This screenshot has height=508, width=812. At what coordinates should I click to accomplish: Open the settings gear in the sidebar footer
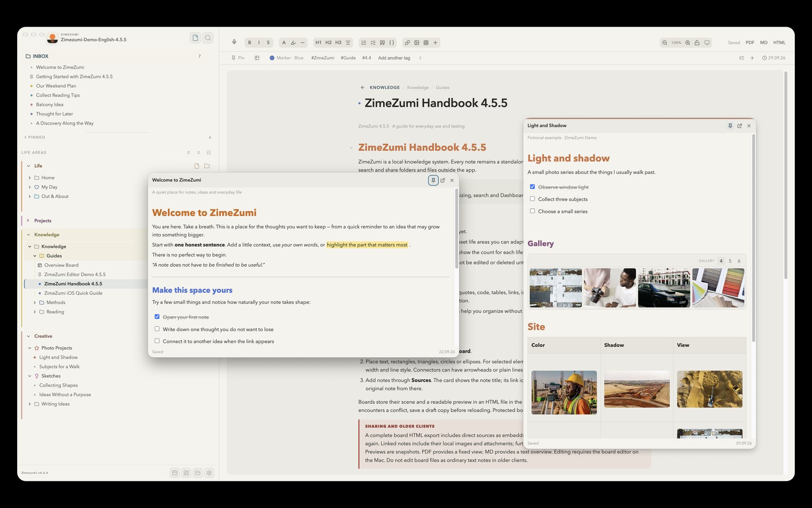tap(209, 473)
